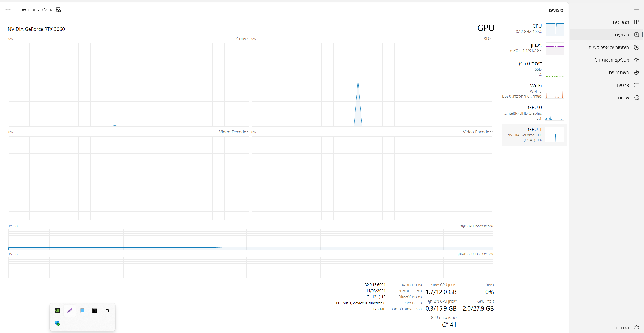Click the ביצועים page title header
Viewport: 644px width, 333px height.
coord(556,10)
